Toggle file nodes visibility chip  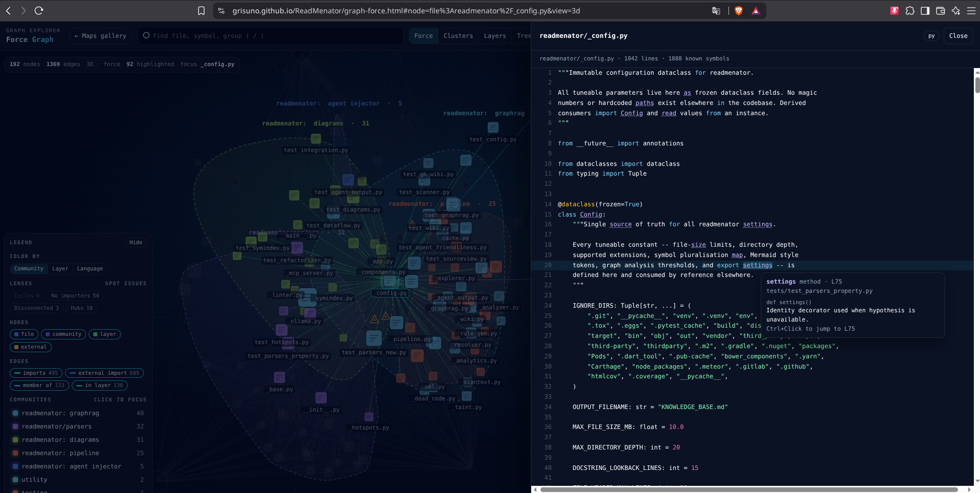tap(24, 334)
